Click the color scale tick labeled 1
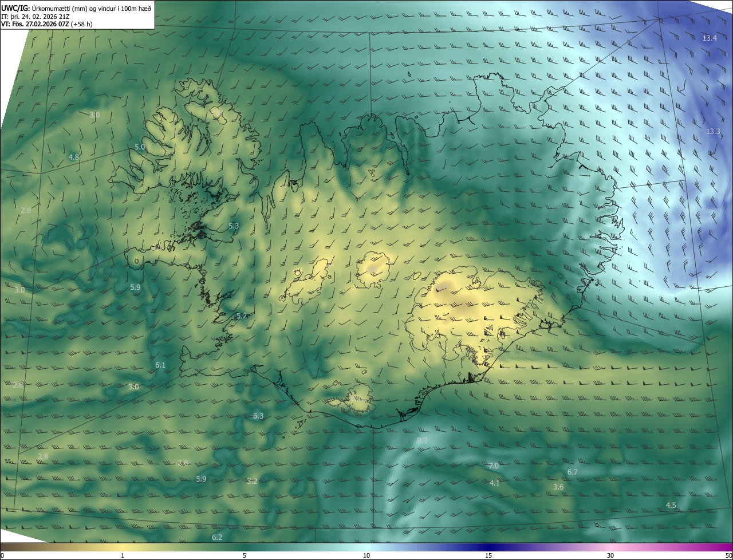This screenshot has height=560, width=733. pyautogui.click(x=123, y=555)
